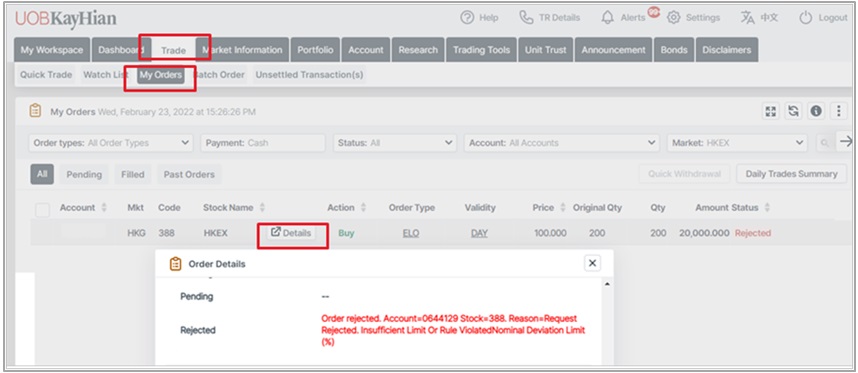Sort by Account column arrows

(104, 208)
